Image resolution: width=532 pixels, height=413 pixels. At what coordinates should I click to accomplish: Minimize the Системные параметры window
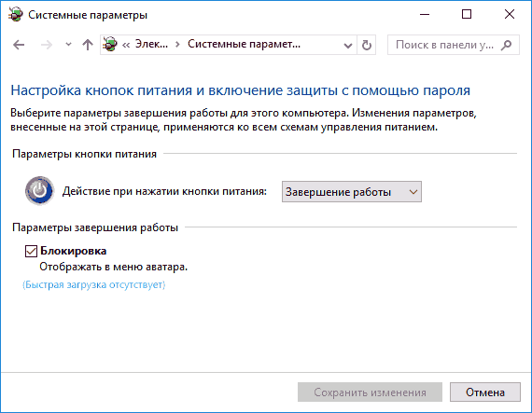click(x=425, y=14)
